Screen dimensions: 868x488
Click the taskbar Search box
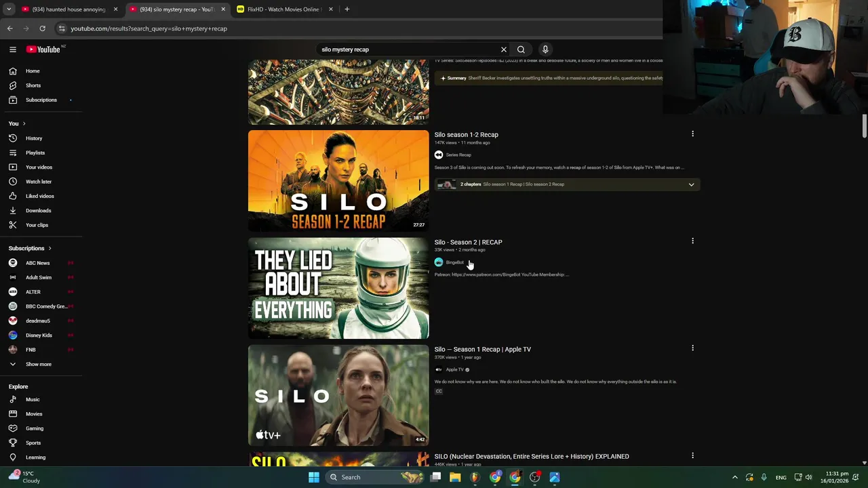[x=375, y=477]
